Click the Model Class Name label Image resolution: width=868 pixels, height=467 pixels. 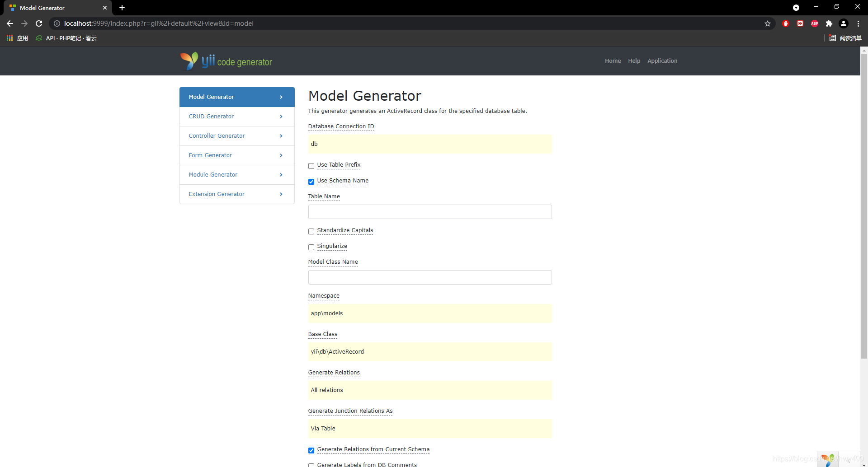[333, 262]
